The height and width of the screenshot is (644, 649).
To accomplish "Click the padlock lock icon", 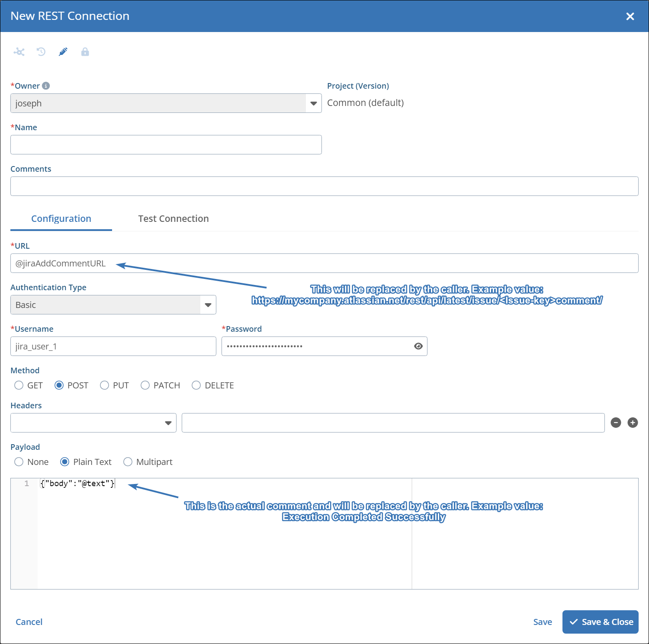I will [85, 52].
